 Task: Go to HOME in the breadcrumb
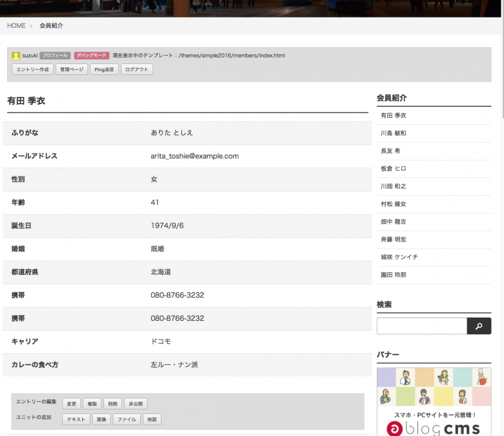click(16, 26)
